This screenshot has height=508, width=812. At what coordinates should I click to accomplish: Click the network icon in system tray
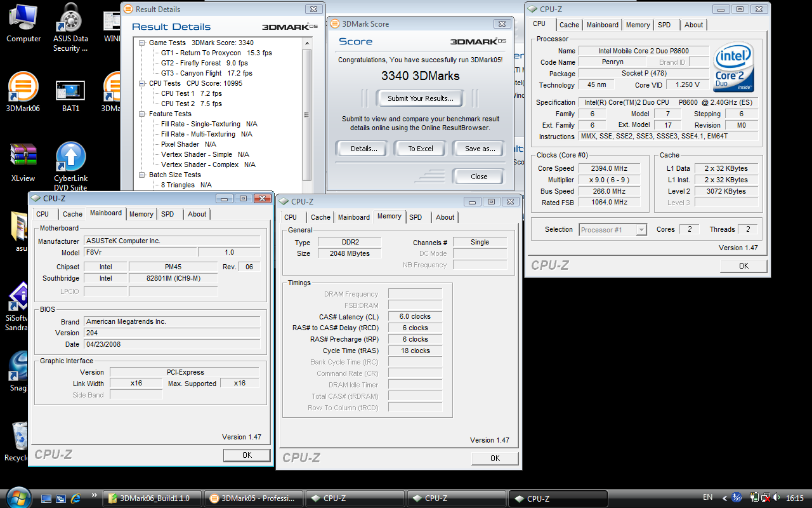point(766,498)
